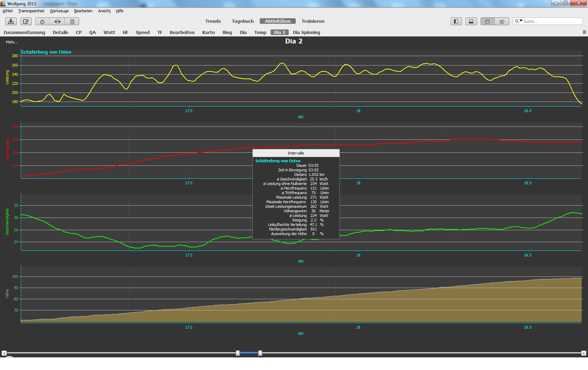Click the download/import activity icon

point(11,21)
